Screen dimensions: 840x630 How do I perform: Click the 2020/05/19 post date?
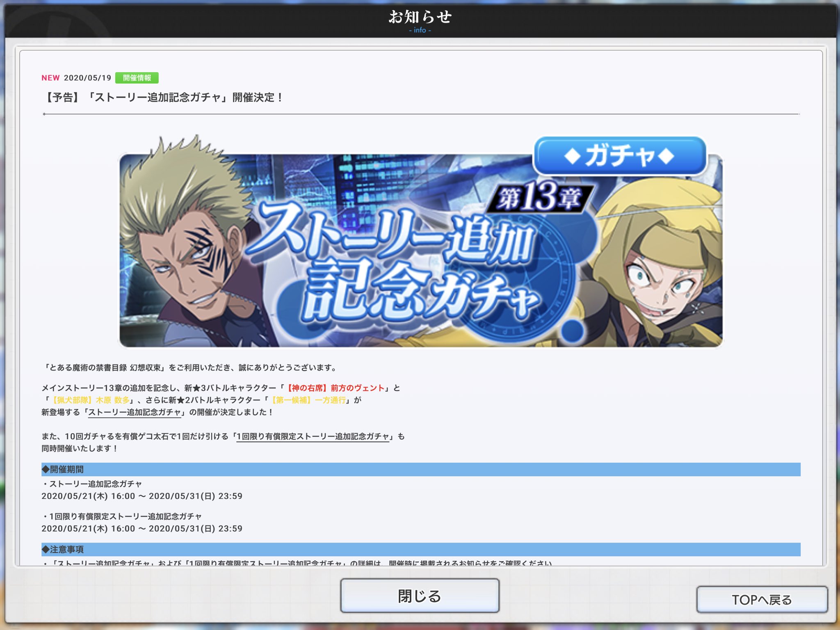pyautogui.click(x=87, y=78)
